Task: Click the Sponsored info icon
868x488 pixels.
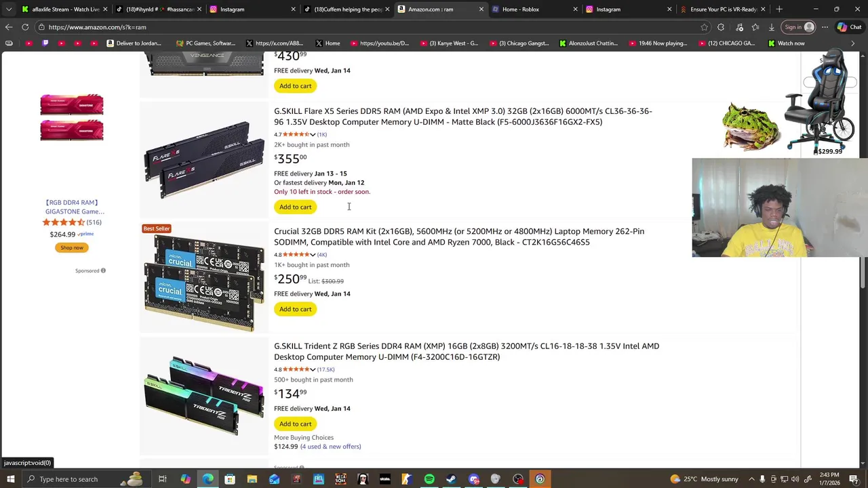Action: [x=103, y=270]
